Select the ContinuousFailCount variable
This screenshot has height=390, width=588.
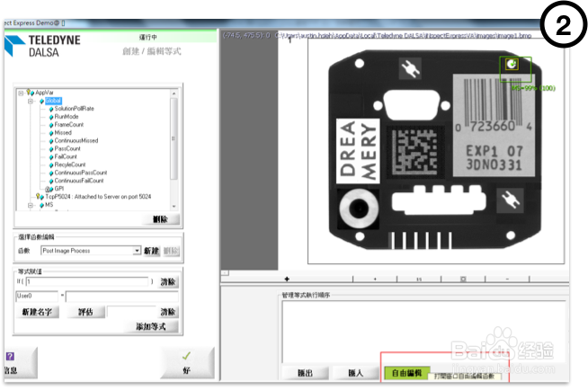coord(79,181)
